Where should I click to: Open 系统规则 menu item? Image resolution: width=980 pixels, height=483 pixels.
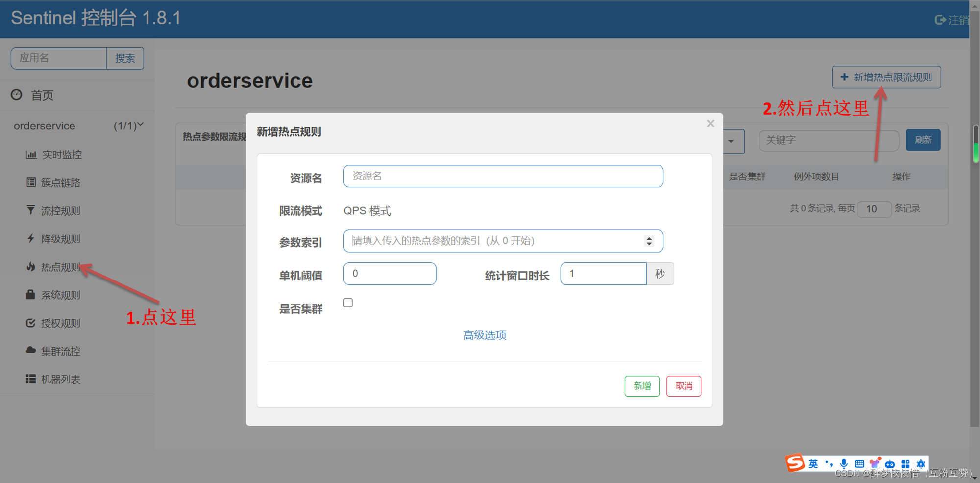[x=61, y=295]
